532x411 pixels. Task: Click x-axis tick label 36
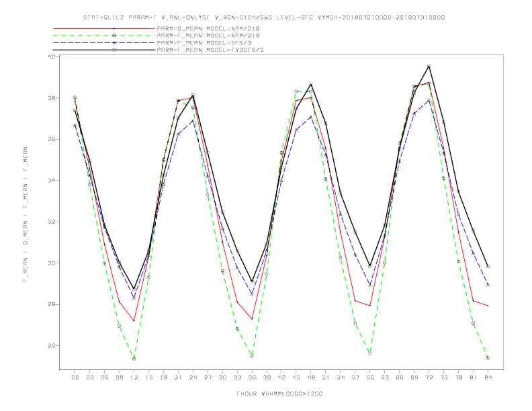coord(252,377)
